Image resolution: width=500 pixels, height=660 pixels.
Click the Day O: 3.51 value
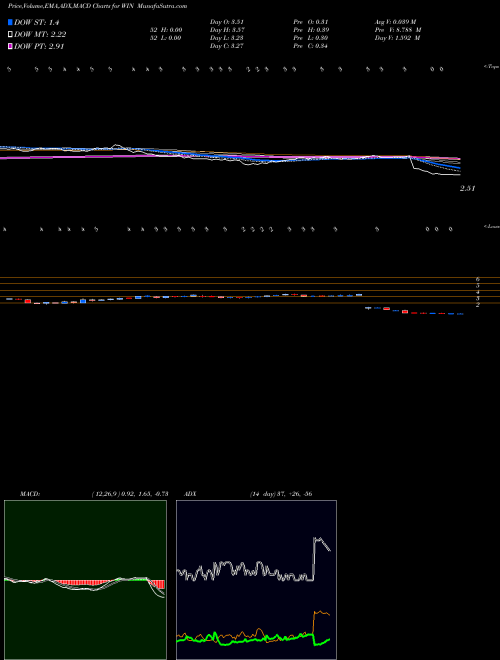click(x=227, y=22)
